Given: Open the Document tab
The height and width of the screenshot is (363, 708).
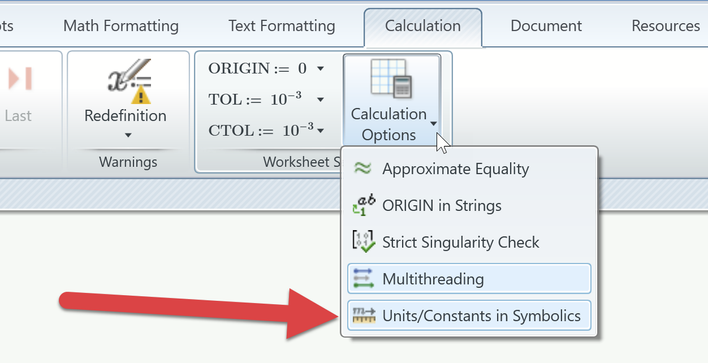Looking at the screenshot, I should coord(546,26).
